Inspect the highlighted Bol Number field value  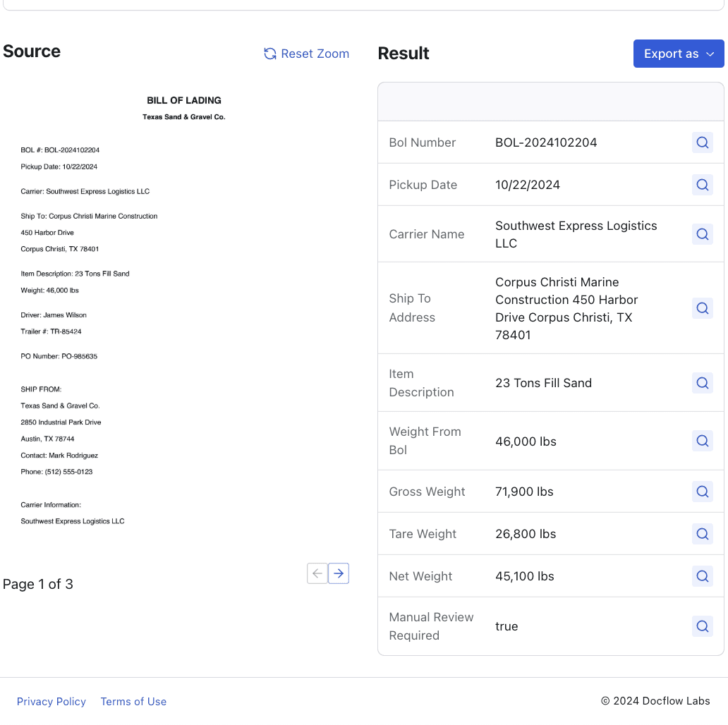tap(546, 142)
